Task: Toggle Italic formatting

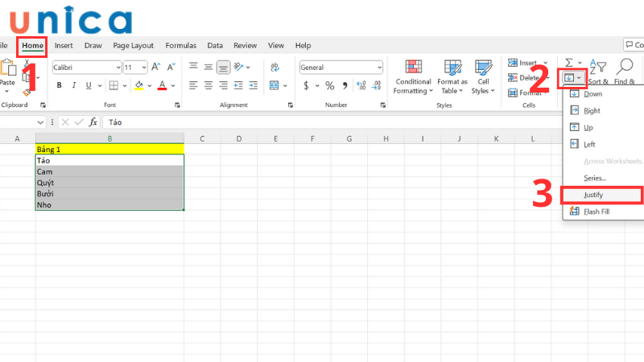Action: 74,85
